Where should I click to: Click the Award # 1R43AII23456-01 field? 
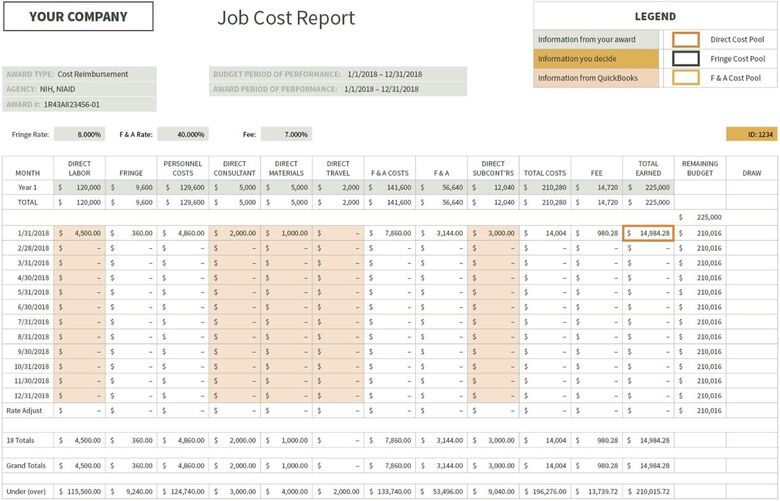pyautogui.click(x=80, y=104)
